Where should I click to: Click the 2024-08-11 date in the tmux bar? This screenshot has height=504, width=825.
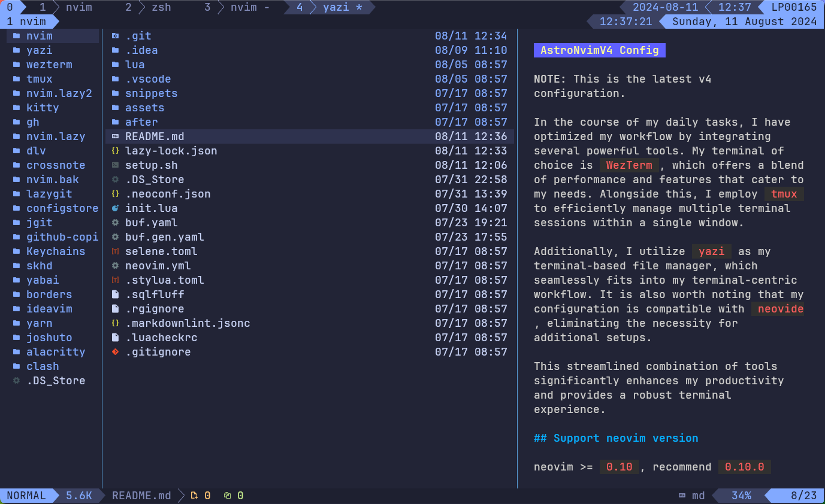tap(665, 7)
